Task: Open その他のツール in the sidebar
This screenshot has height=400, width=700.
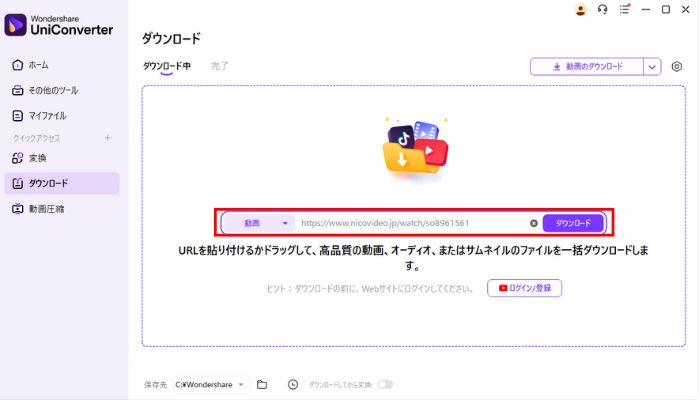Action: pyautogui.click(x=45, y=91)
